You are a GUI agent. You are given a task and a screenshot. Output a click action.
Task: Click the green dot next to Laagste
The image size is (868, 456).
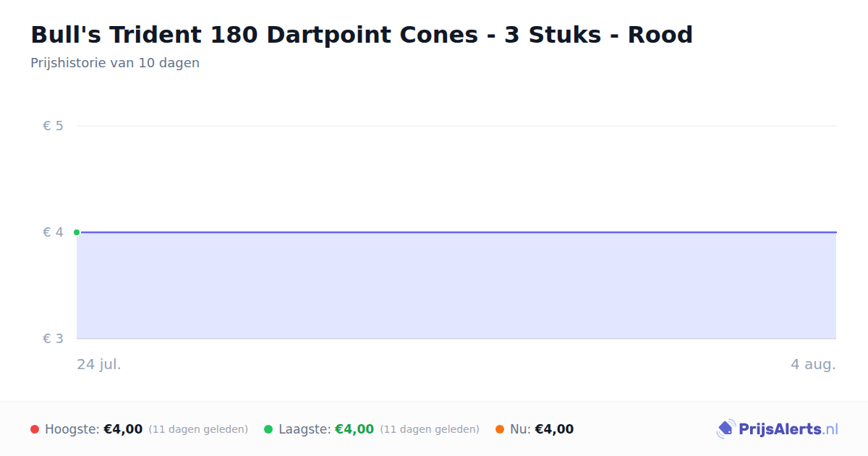coord(268,429)
